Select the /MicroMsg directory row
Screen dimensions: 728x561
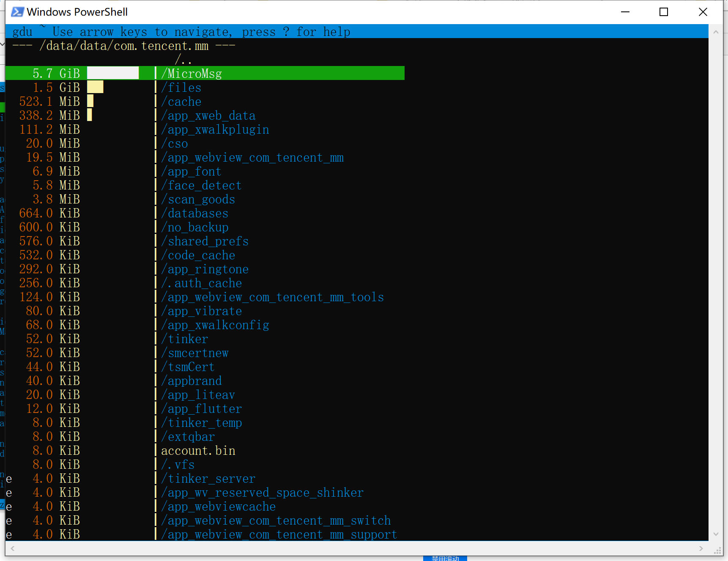pos(205,73)
